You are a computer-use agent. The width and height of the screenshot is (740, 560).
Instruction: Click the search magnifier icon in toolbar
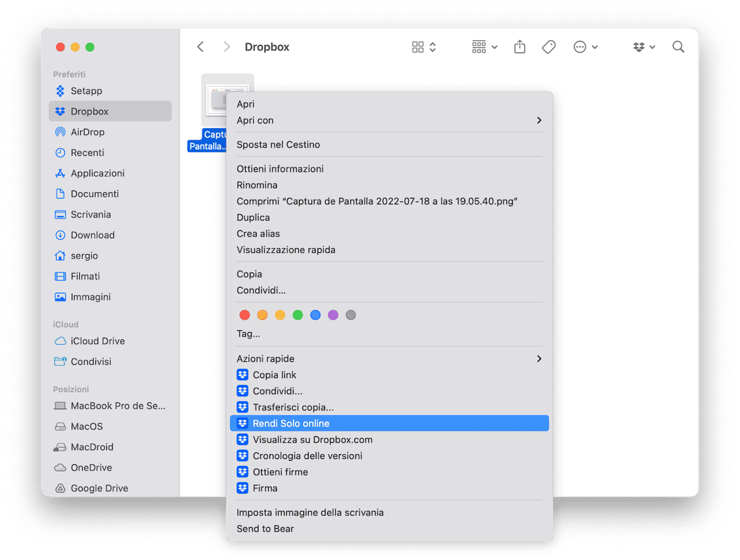point(678,47)
